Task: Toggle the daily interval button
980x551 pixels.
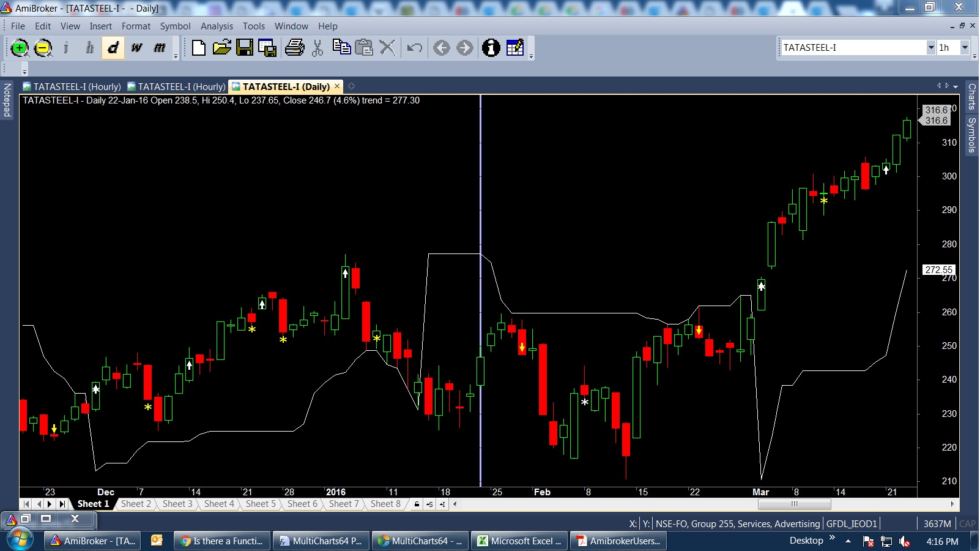Action: [113, 48]
